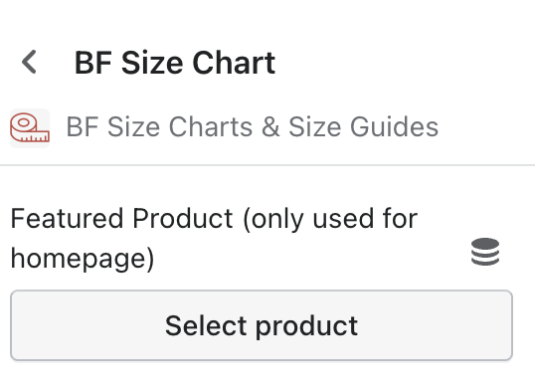The height and width of the screenshot is (392, 535).
Task: Click the database icon beside Featured Product
Action: point(485,252)
